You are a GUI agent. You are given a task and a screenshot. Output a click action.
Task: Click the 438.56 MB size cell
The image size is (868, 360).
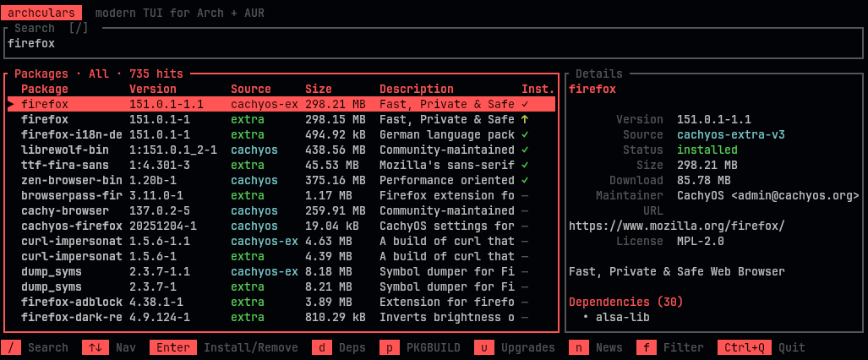coord(336,150)
